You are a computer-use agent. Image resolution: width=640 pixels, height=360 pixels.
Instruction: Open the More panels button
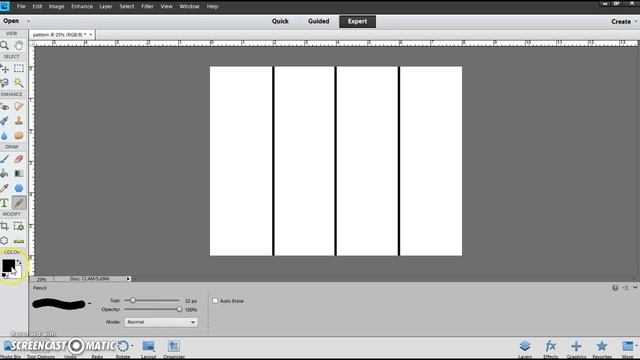click(x=628, y=348)
